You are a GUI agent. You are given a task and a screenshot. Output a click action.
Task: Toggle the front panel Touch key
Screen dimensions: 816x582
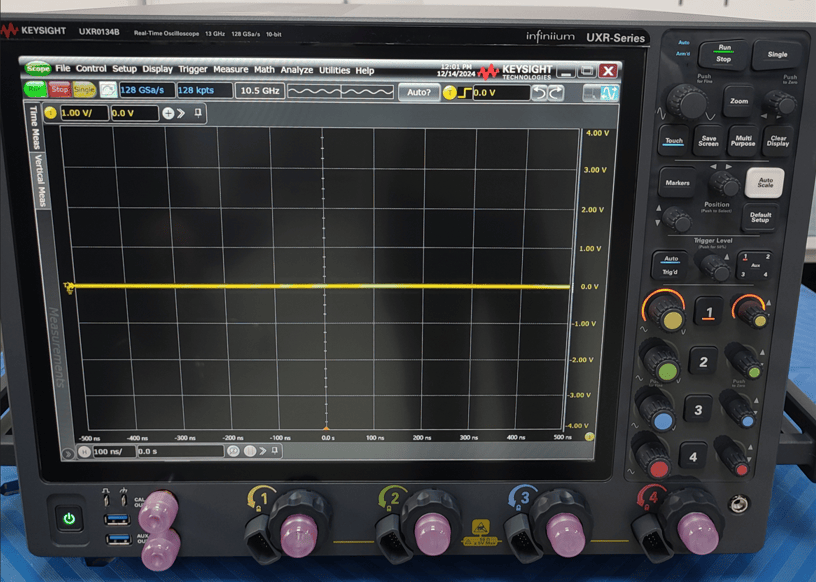(673, 141)
